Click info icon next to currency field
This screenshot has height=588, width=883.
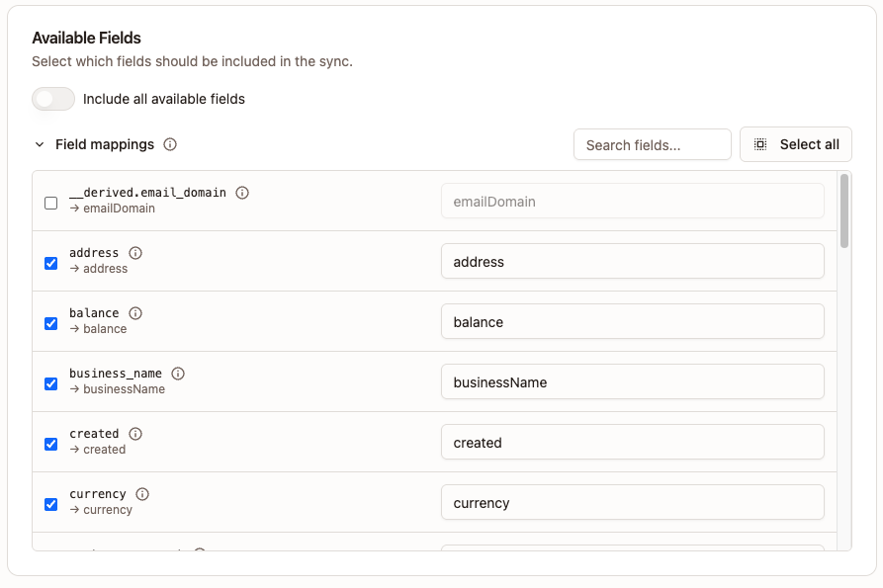(x=142, y=494)
